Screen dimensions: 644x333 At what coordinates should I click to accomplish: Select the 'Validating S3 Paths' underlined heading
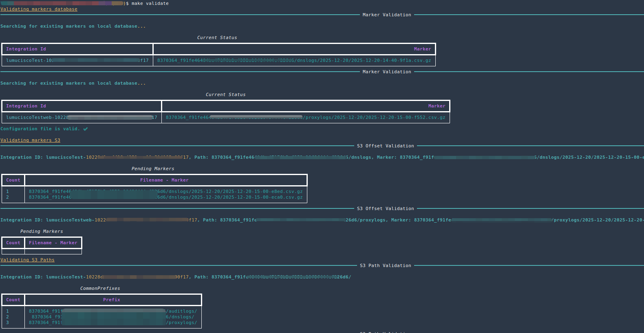click(27, 260)
